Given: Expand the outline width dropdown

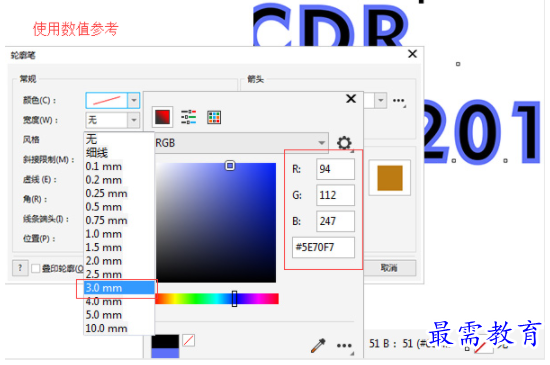Looking at the screenshot, I should coord(134,120).
